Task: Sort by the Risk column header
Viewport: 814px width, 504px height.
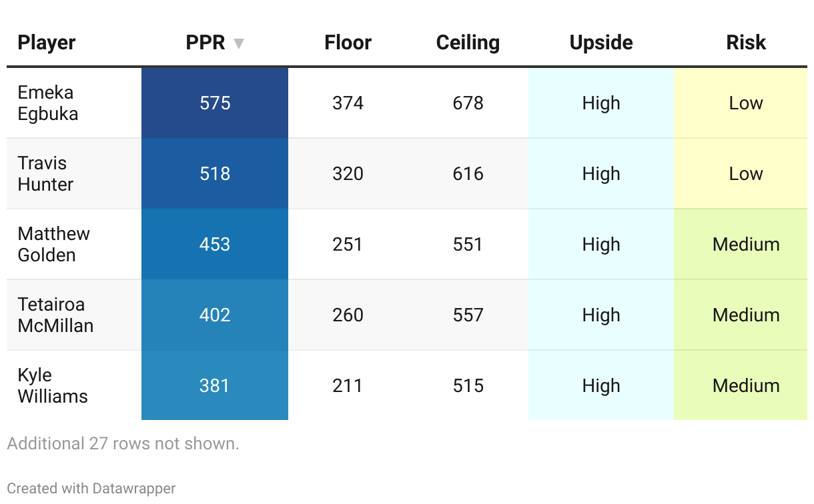Action: [746, 43]
